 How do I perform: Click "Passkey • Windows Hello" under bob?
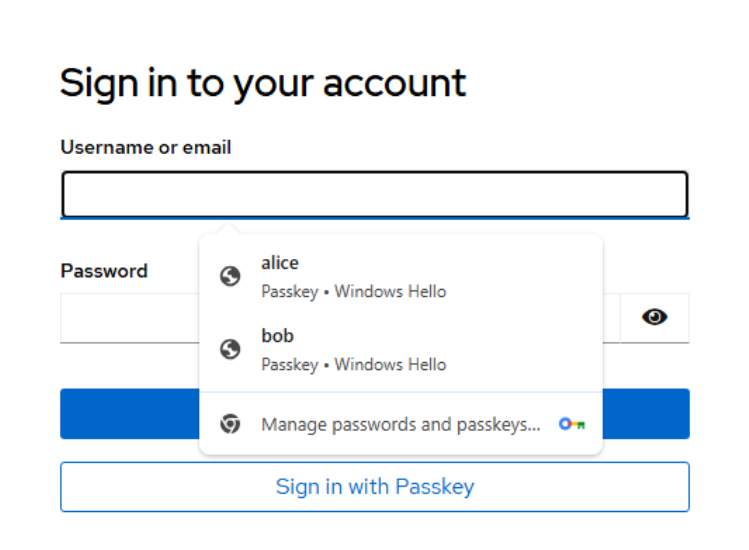tap(353, 365)
